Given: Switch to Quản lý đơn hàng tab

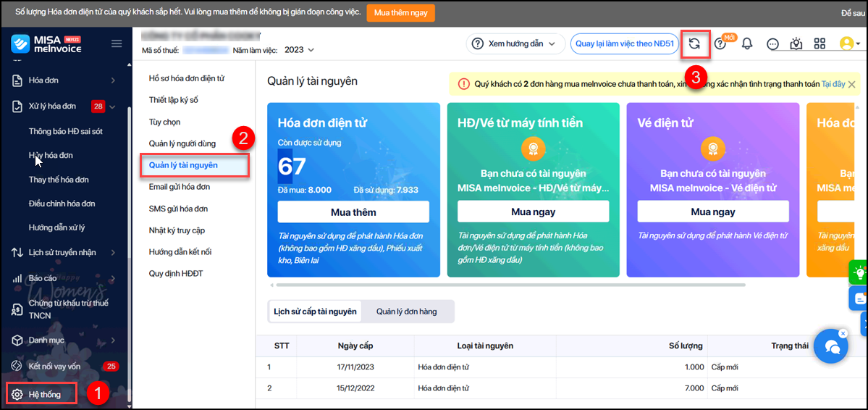Looking at the screenshot, I should (x=406, y=311).
